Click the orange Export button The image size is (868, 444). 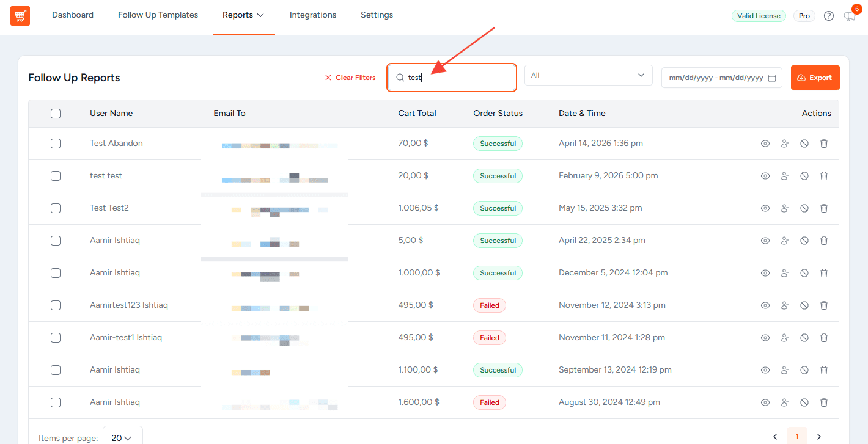[x=815, y=78]
